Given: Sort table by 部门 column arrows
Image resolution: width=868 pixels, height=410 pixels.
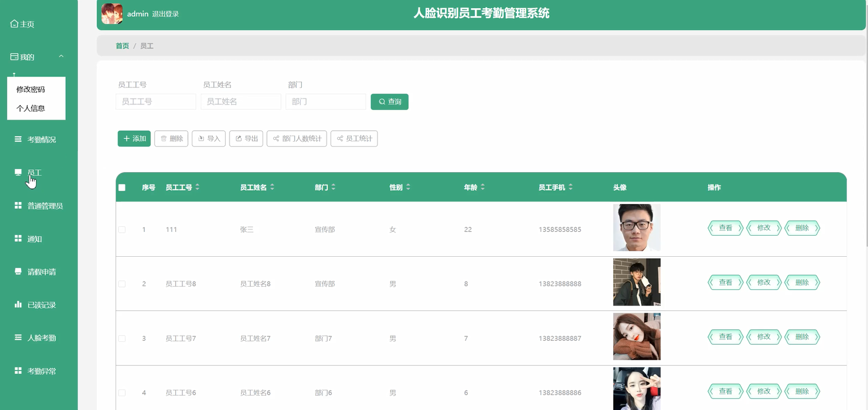Looking at the screenshot, I should click(333, 187).
